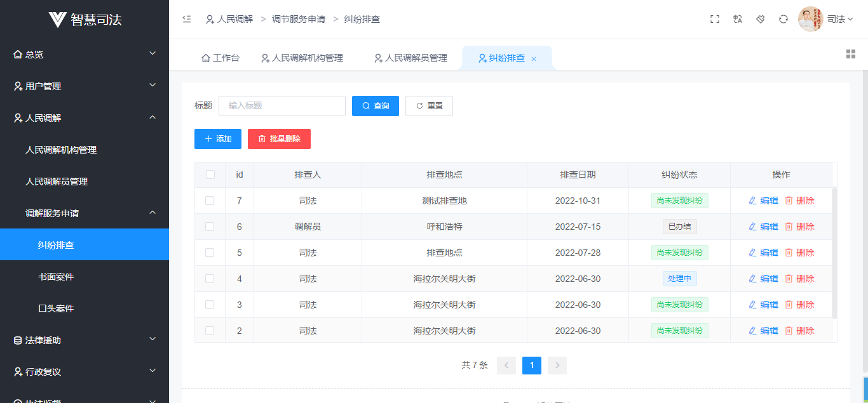The image size is (868, 403).
Task: Toggle the select-all checkbox in table header
Action: [210, 175]
